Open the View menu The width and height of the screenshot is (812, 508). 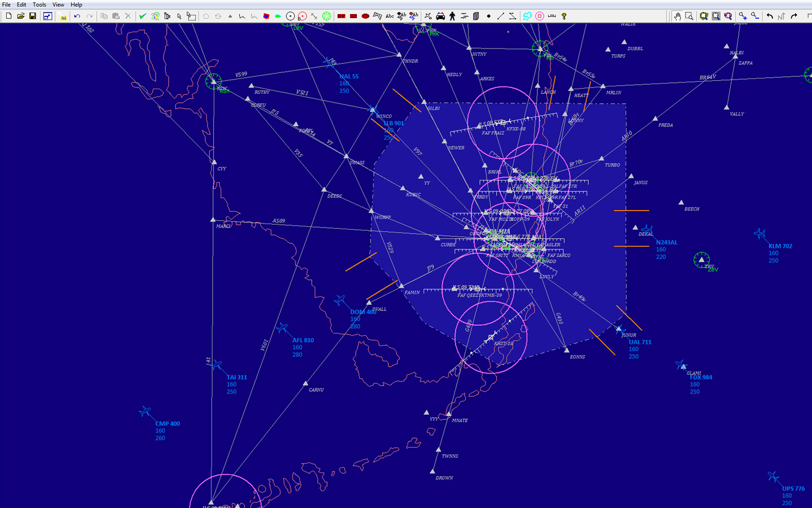tap(58, 5)
